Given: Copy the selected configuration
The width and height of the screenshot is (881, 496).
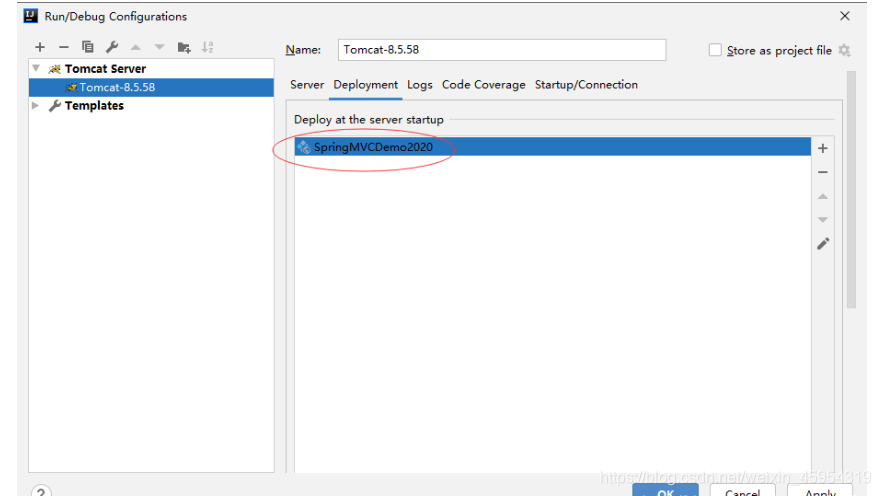Looking at the screenshot, I should (88, 47).
